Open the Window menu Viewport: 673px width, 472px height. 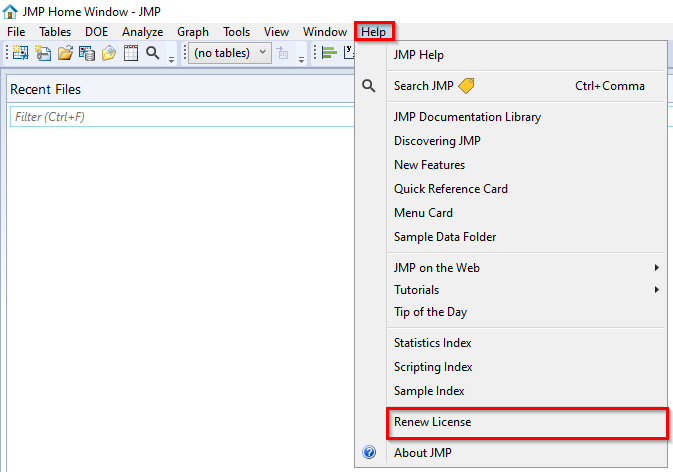(x=325, y=32)
